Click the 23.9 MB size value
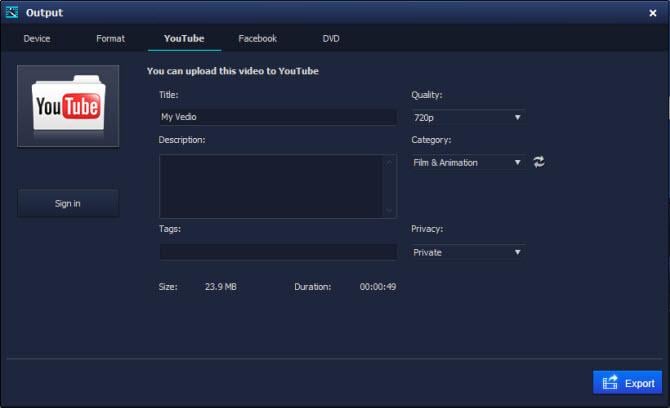 point(220,287)
